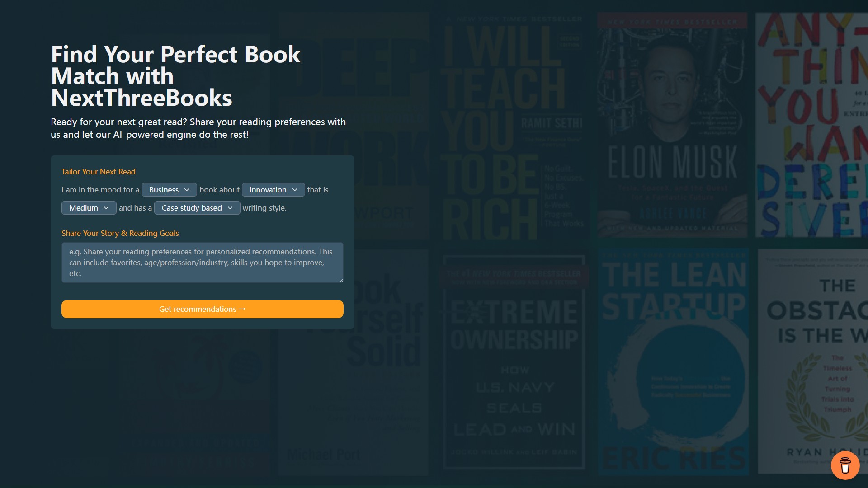This screenshot has height=488, width=868.
Task: Open the Innovation topic dropdown
Action: 273,190
